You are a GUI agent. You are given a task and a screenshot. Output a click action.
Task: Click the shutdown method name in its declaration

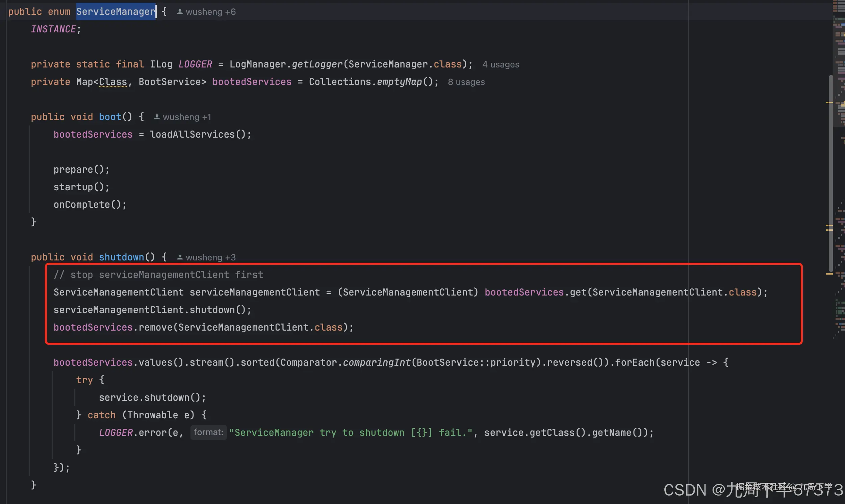coord(121,257)
